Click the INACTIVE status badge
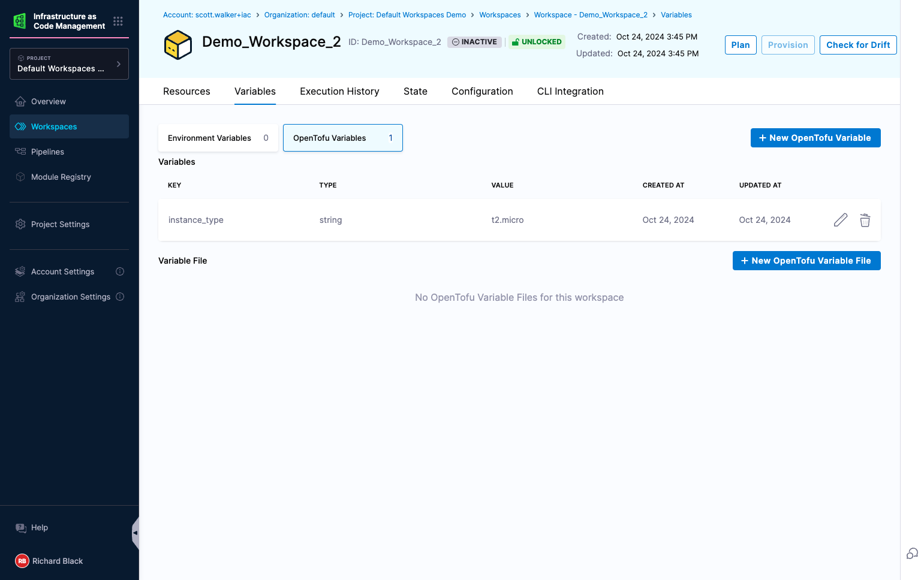 pyautogui.click(x=474, y=42)
